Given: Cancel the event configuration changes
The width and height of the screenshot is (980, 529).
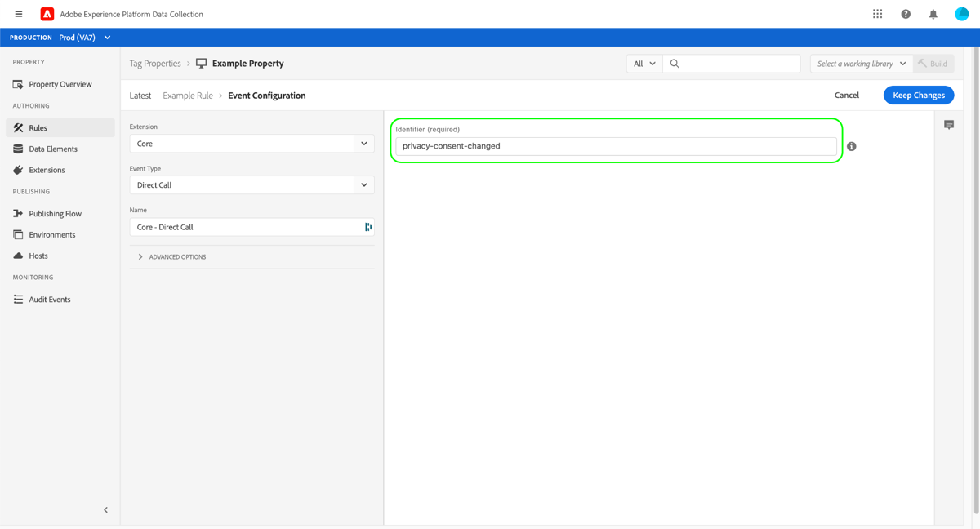Looking at the screenshot, I should (x=846, y=95).
